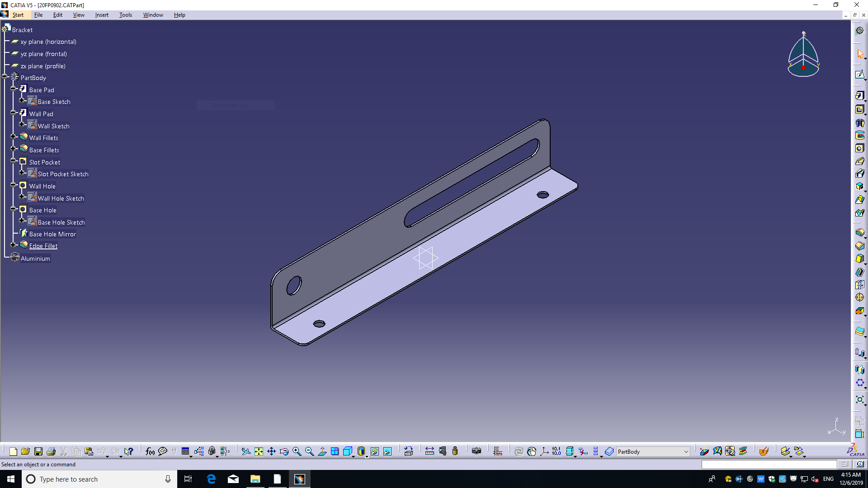Toggle Hide/Show on toolbar
The image size is (868, 488).
pyautogui.click(x=375, y=451)
